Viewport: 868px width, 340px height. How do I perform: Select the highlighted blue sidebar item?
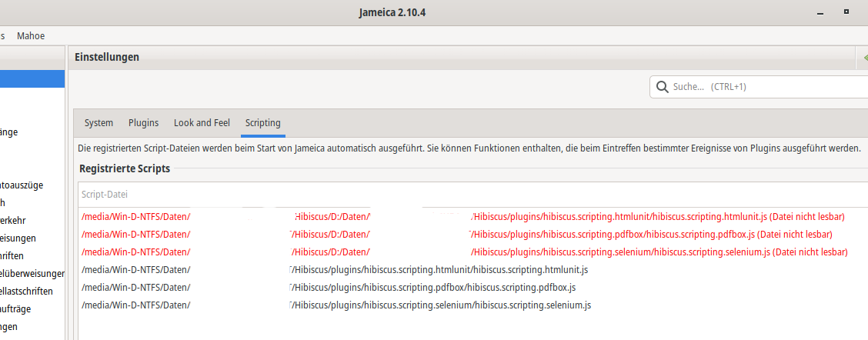pos(32,78)
